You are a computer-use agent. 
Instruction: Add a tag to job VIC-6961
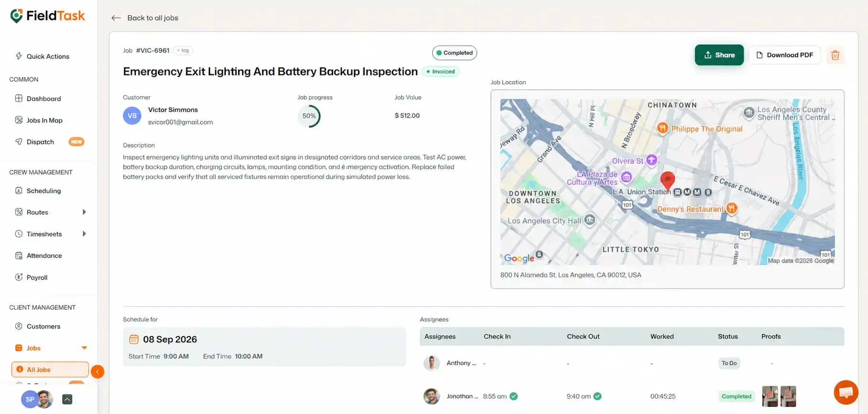pyautogui.click(x=183, y=50)
